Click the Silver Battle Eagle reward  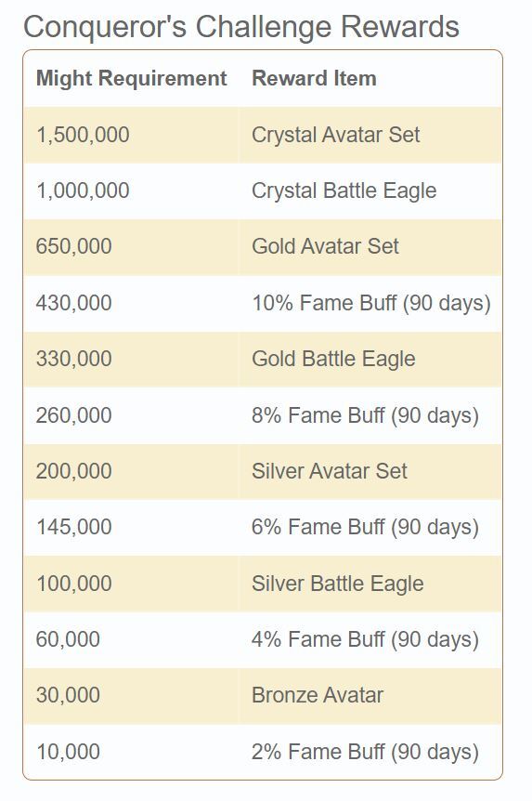[337, 584]
